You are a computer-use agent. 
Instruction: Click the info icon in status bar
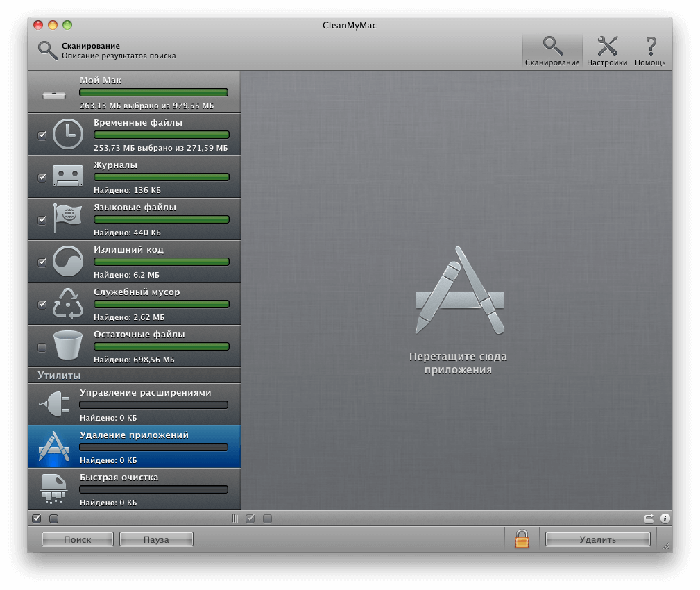tap(665, 518)
